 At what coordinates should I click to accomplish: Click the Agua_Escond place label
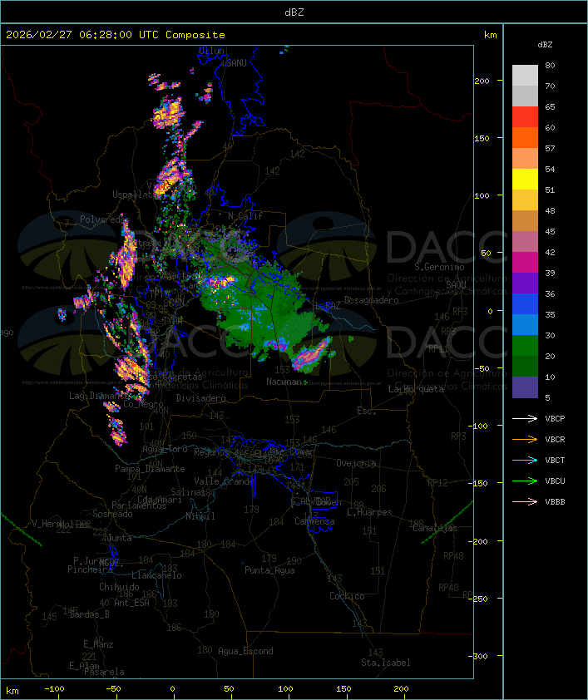point(245,651)
